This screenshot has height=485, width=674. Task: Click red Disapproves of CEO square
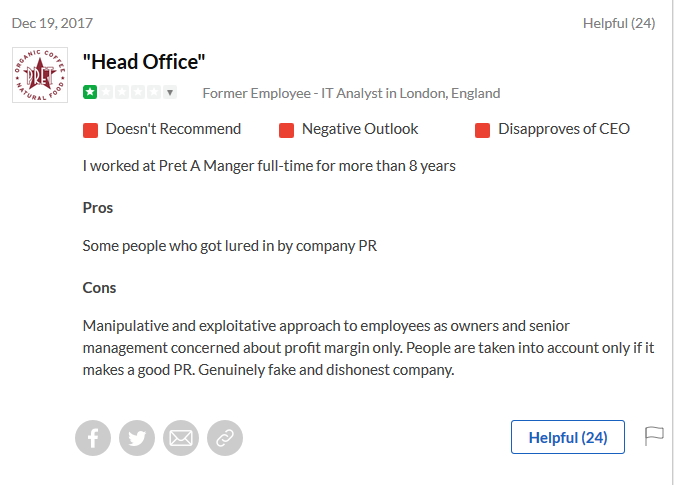coord(482,129)
